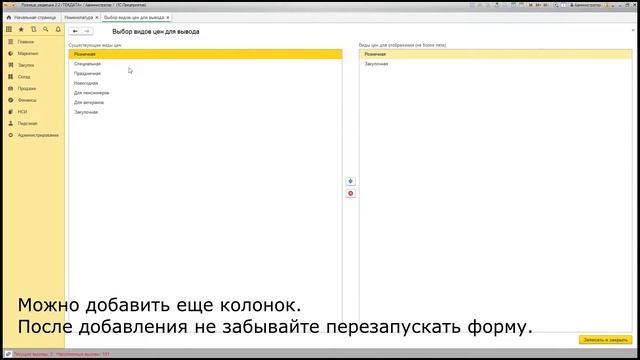Open the sections menu grid icon
This screenshot has height=360, width=640.
(9, 29)
